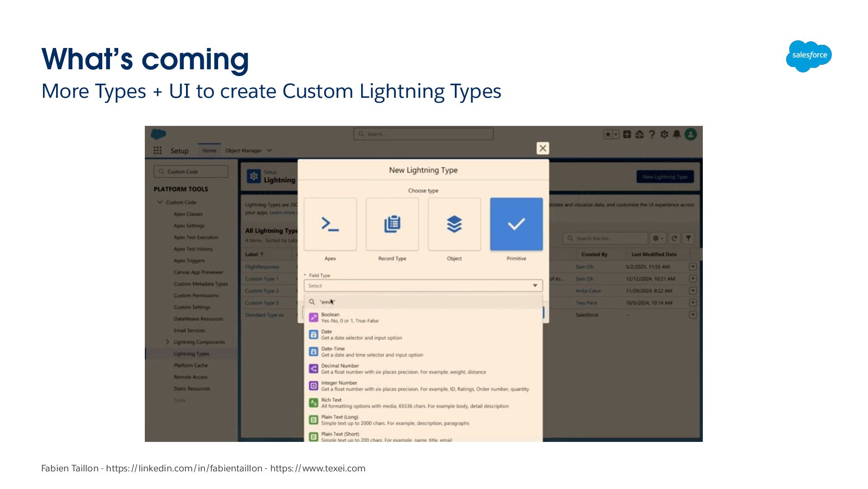
Task: Open Remote Access in the sidebar
Action: tap(191, 377)
